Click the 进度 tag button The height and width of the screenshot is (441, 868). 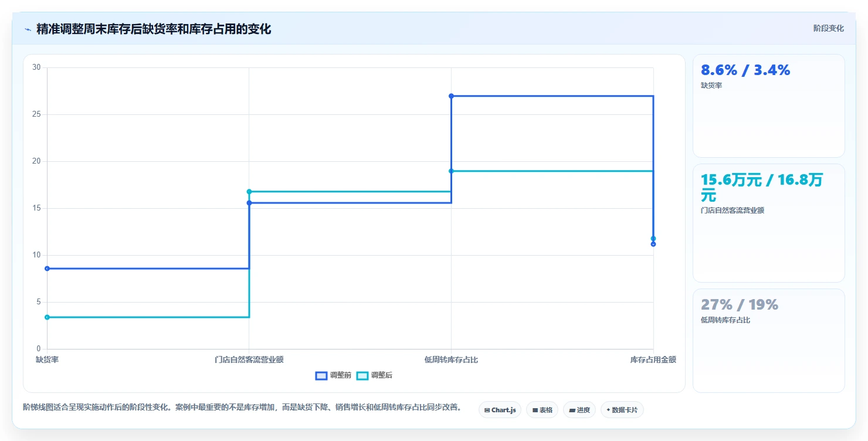click(x=579, y=410)
